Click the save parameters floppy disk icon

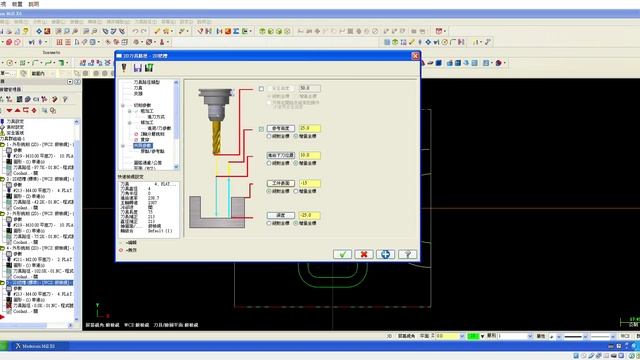pos(138,68)
